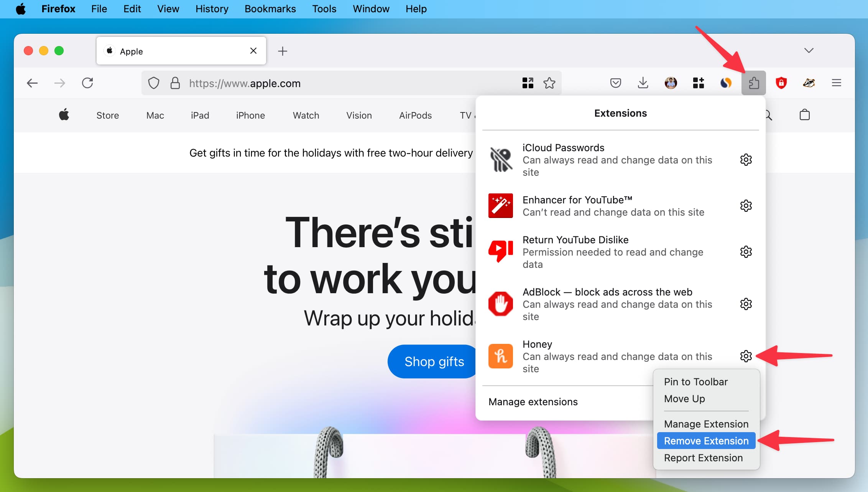Screen dimensions: 868x492
Task: Select Remove Extension from context menu
Action: [706, 441]
